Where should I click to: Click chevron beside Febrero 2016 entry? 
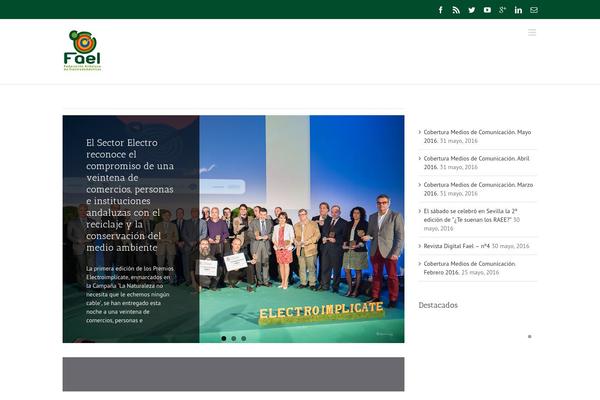(x=420, y=264)
